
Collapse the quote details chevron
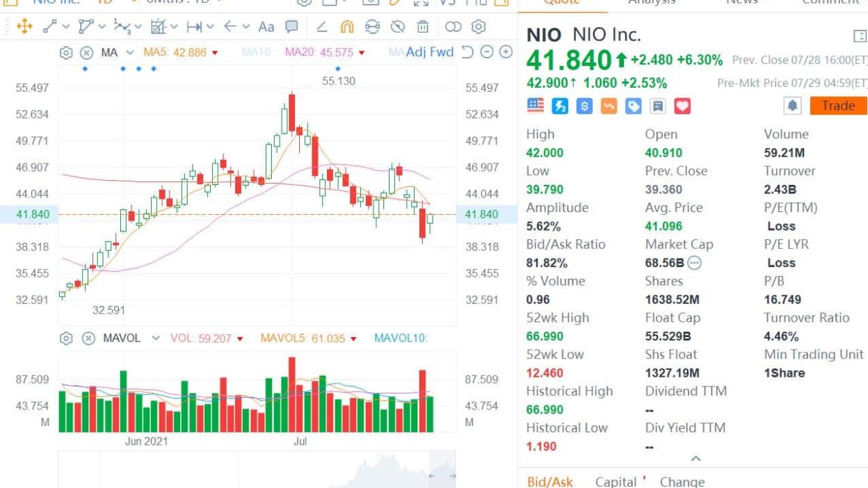pyautogui.click(x=696, y=459)
